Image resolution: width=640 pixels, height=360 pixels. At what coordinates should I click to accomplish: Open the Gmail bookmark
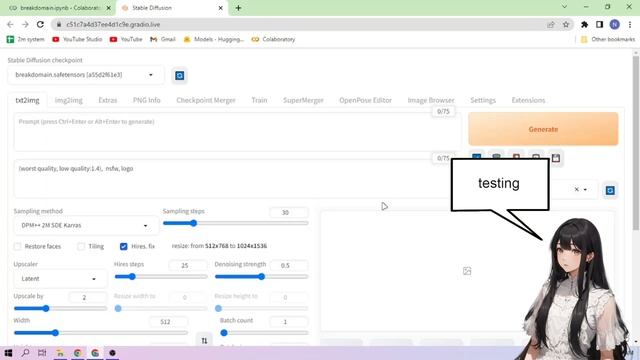(163, 39)
